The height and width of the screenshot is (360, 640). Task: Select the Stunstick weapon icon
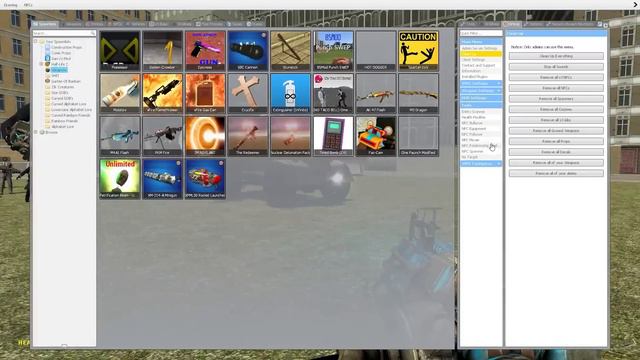291,51
